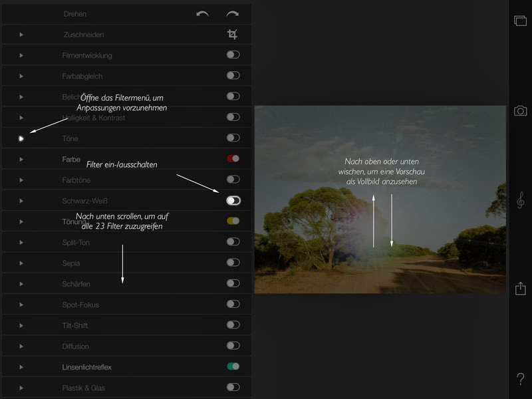Select the Zuschneiden label

point(84,35)
